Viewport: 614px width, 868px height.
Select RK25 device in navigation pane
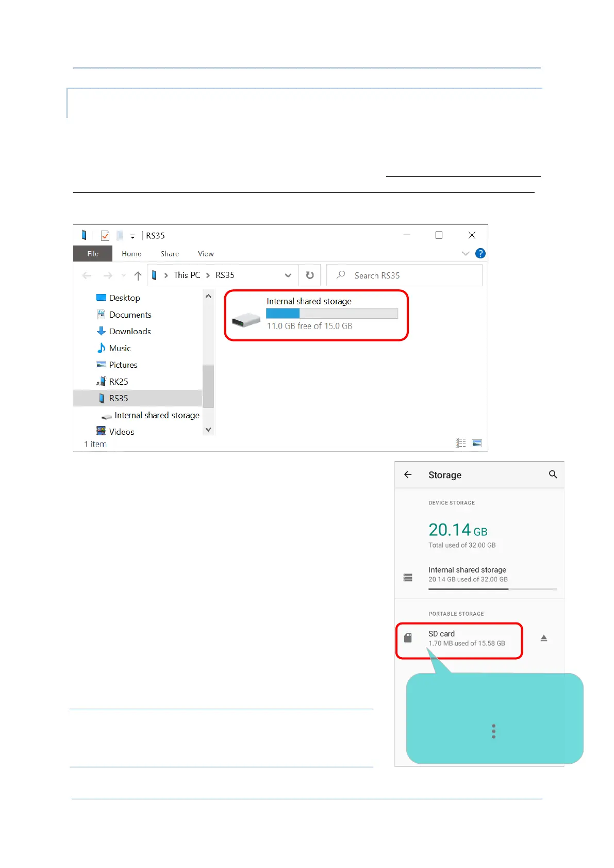112,382
